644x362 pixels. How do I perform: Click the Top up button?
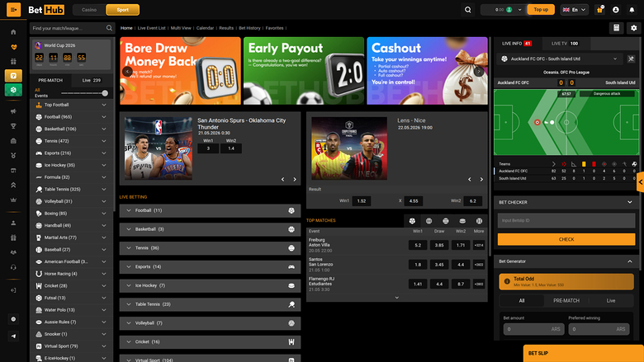click(x=541, y=9)
